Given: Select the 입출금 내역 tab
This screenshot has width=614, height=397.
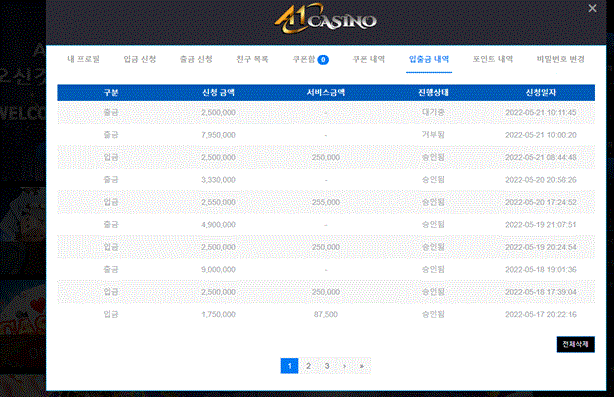Looking at the screenshot, I should click(x=429, y=59).
